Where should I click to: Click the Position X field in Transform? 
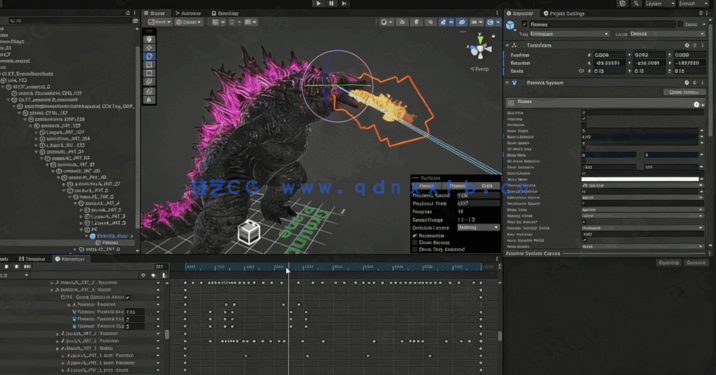[609, 55]
